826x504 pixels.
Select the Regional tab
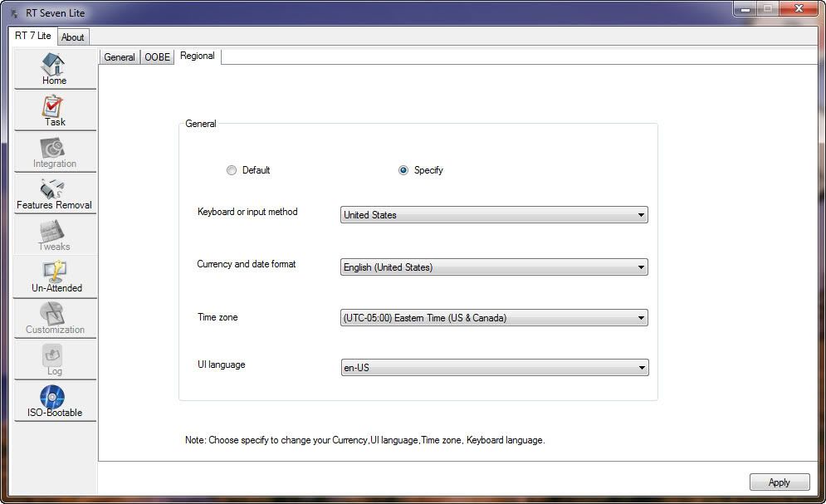point(198,56)
